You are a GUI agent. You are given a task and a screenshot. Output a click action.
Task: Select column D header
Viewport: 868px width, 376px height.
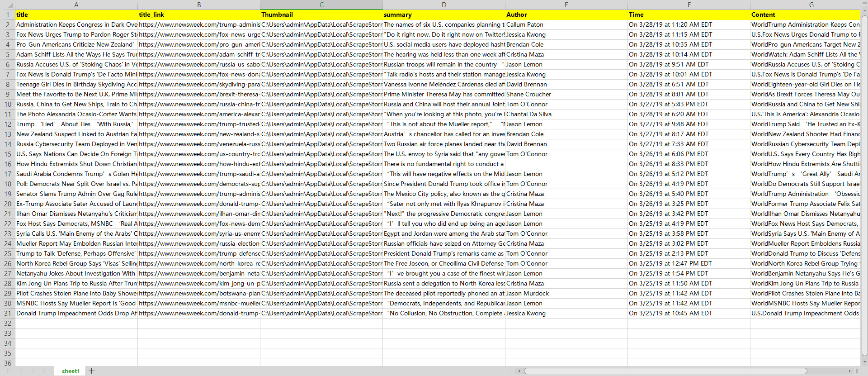click(444, 5)
